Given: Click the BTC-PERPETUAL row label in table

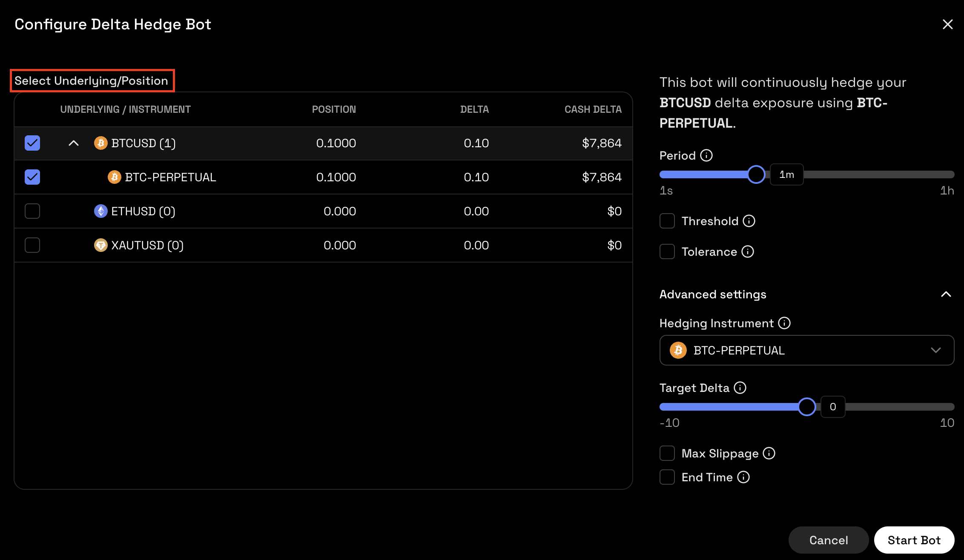Looking at the screenshot, I should (x=170, y=177).
